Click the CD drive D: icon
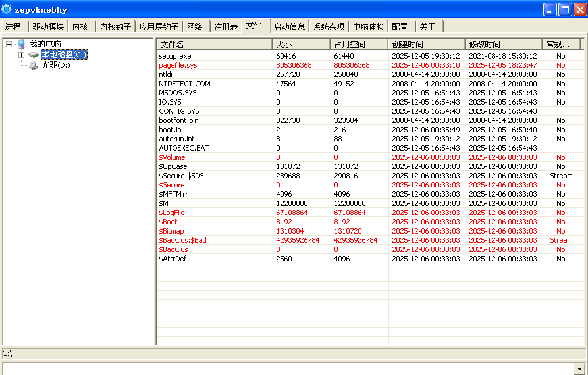Image resolution: width=588 pixels, height=375 pixels. pos(33,65)
